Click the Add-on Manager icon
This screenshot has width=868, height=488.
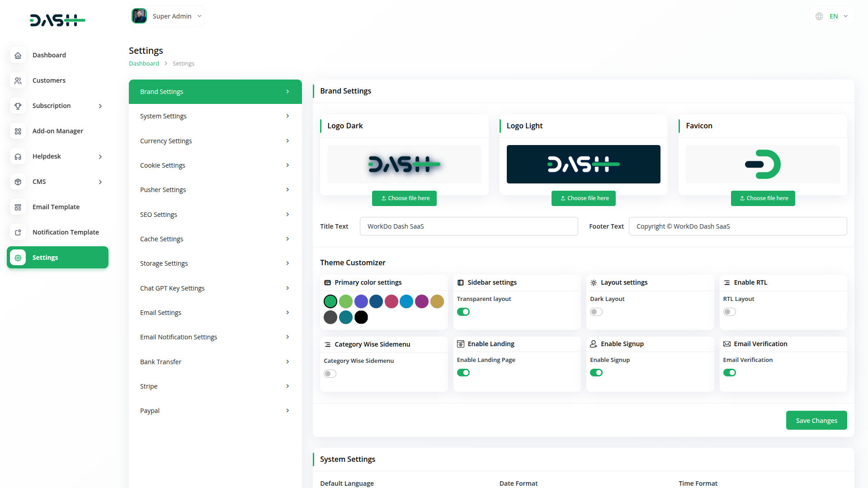(18, 131)
